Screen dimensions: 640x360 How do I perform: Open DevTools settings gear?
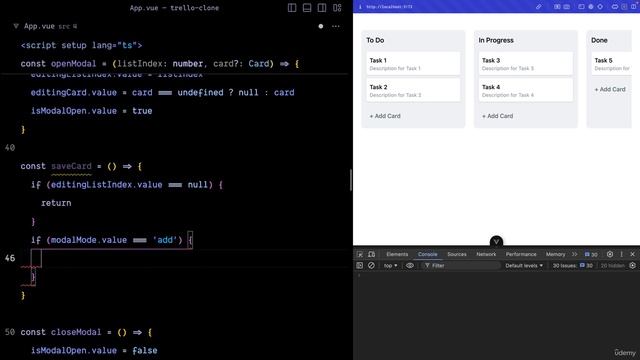(610, 254)
